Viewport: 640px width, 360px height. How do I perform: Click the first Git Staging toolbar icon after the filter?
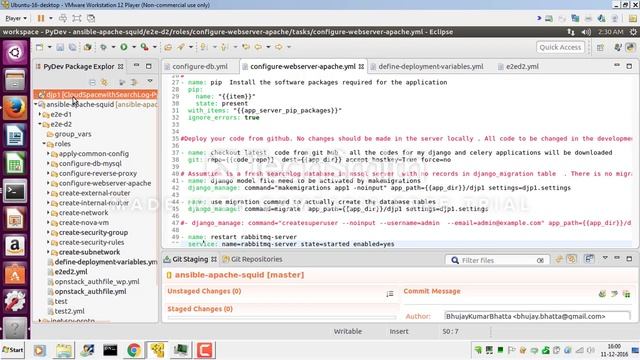(x=559, y=259)
